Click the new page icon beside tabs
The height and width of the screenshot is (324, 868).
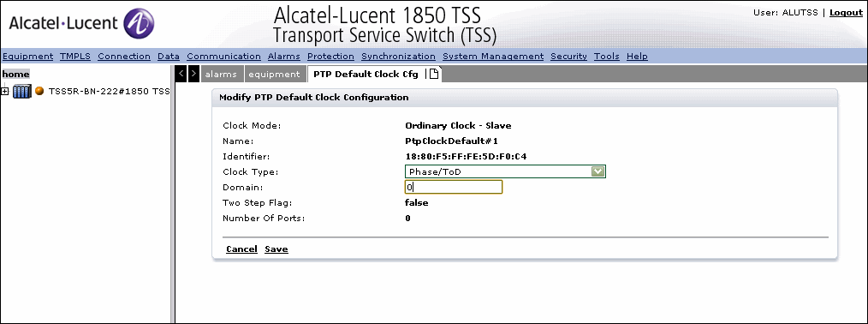pyautogui.click(x=434, y=75)
